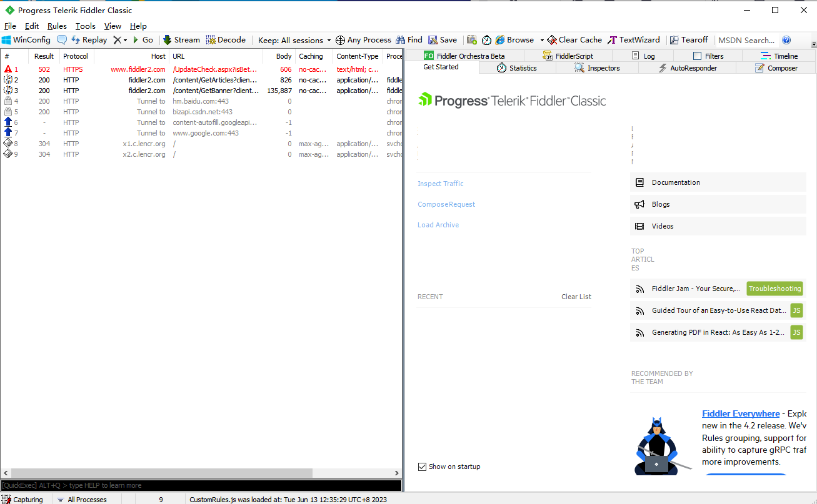Switch to the Composer tab

click(776, 68)
